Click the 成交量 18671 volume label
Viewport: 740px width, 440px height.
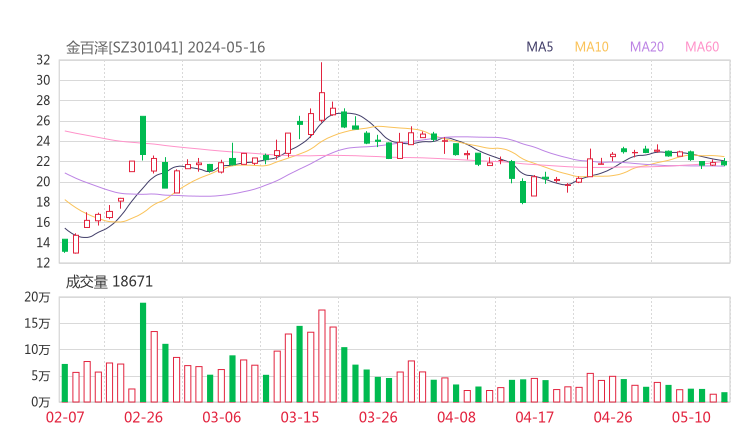click(x=109, y=282)
